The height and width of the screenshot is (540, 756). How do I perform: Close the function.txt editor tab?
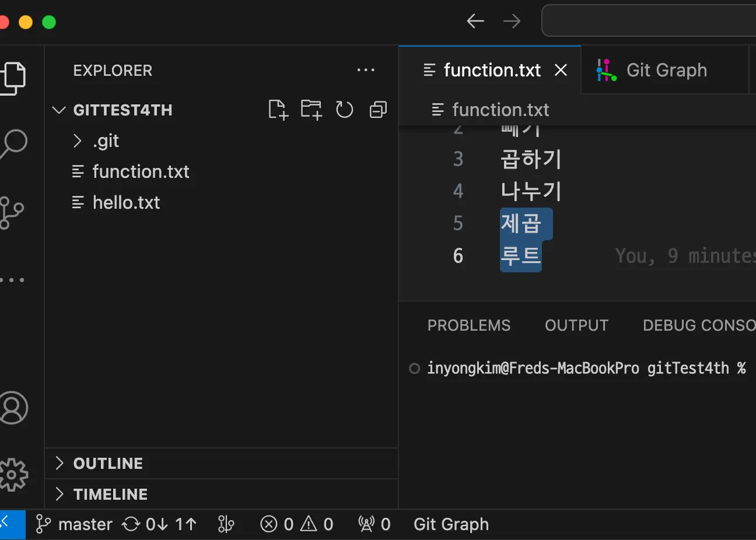click(x=561, y=71)
